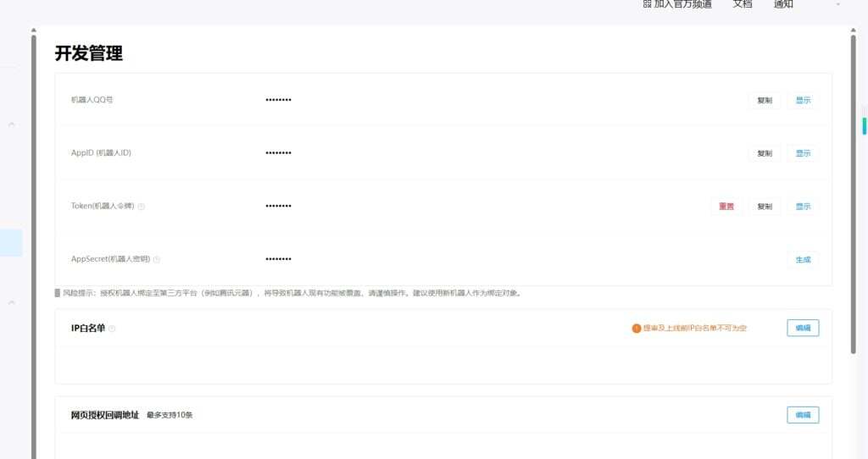
Task: Collapse the upper sidebar section chevron
Action: click(x=12, y=124)
